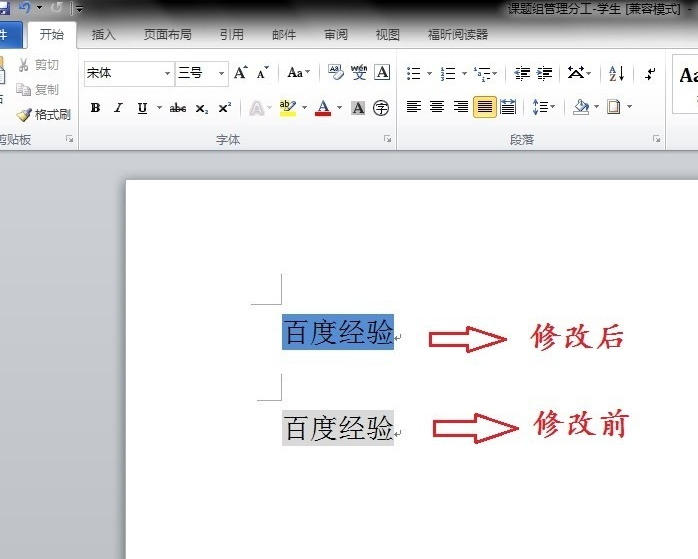Switch to the 插入 tab
The image size is (698, 559).
coord(103,34)
